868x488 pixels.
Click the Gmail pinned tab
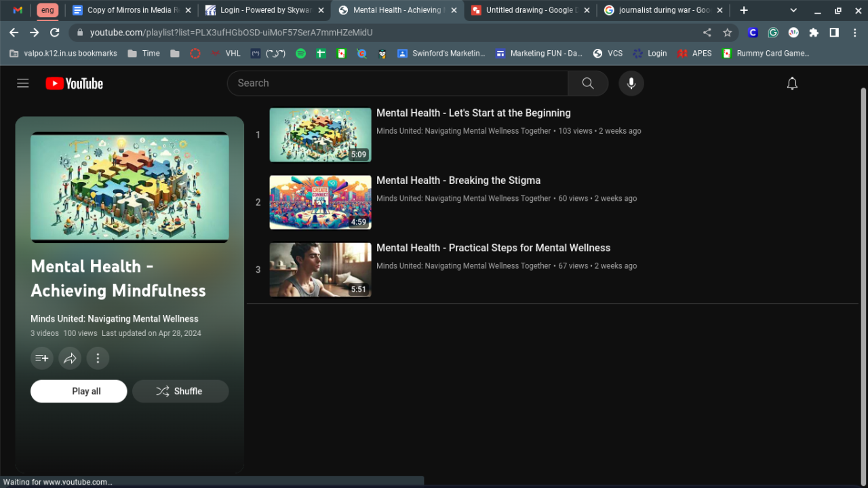pyautogui.click(x=18, y=10)
